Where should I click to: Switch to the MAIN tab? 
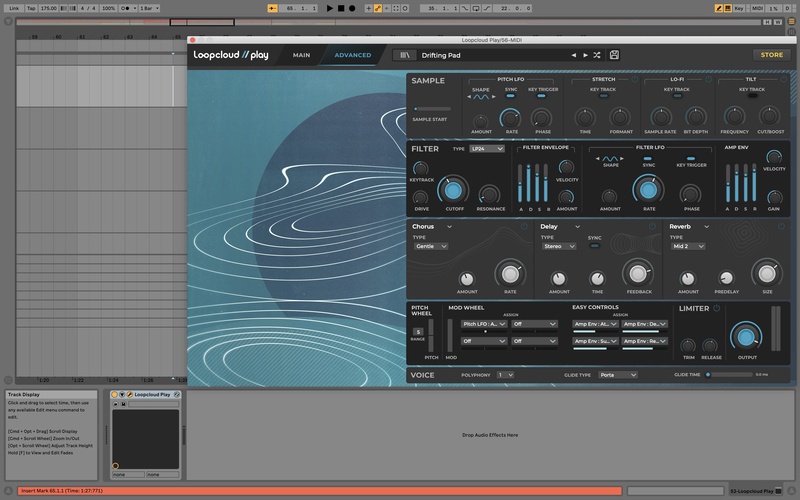[301, 55]
